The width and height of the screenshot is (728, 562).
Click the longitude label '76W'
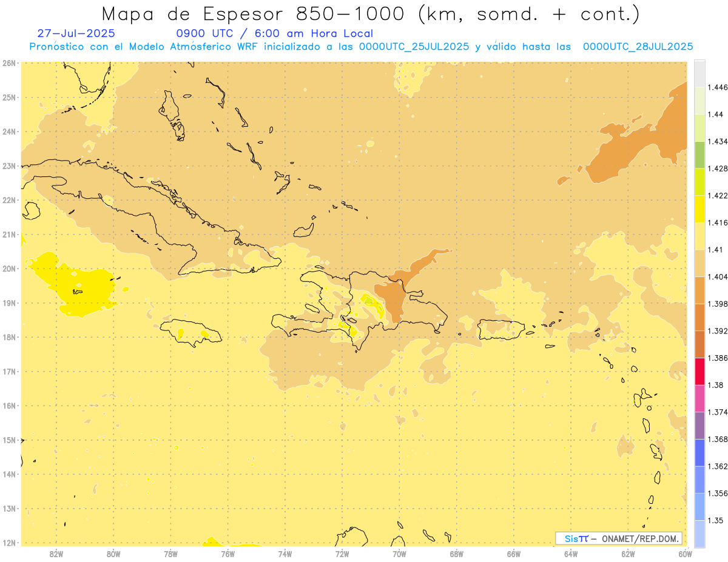pos(227,554)
